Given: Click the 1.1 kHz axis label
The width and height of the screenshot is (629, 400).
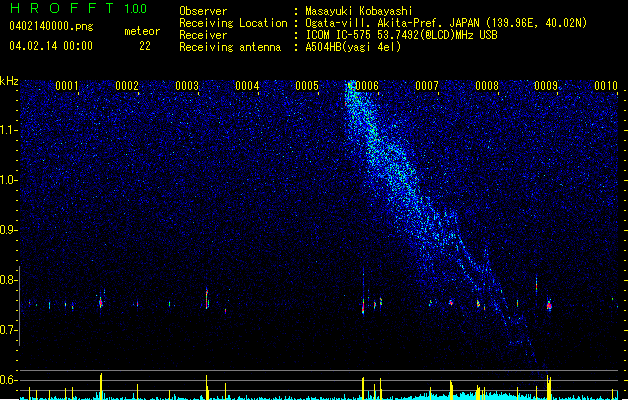Looking at the screenshot, I should click(8, 130).
